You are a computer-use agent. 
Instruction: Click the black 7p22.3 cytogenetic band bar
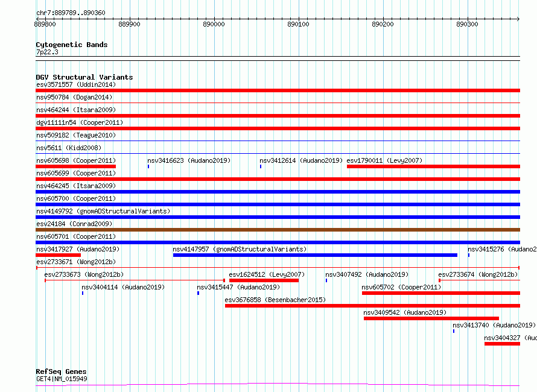(278, 58)
